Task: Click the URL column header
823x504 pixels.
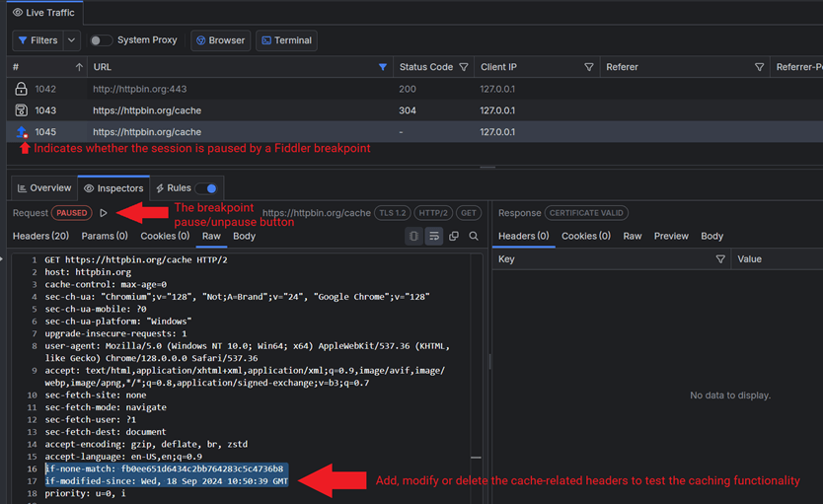Action: (103, 67)
